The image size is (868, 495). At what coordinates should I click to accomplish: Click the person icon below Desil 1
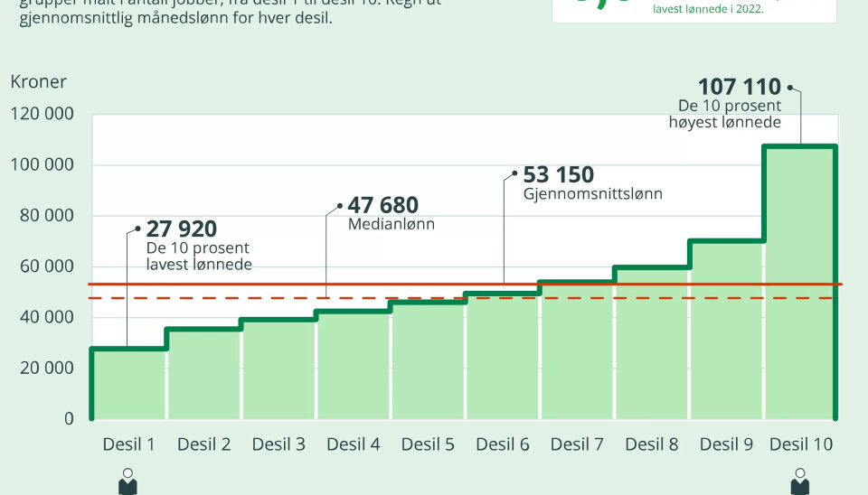pos(127,481)
